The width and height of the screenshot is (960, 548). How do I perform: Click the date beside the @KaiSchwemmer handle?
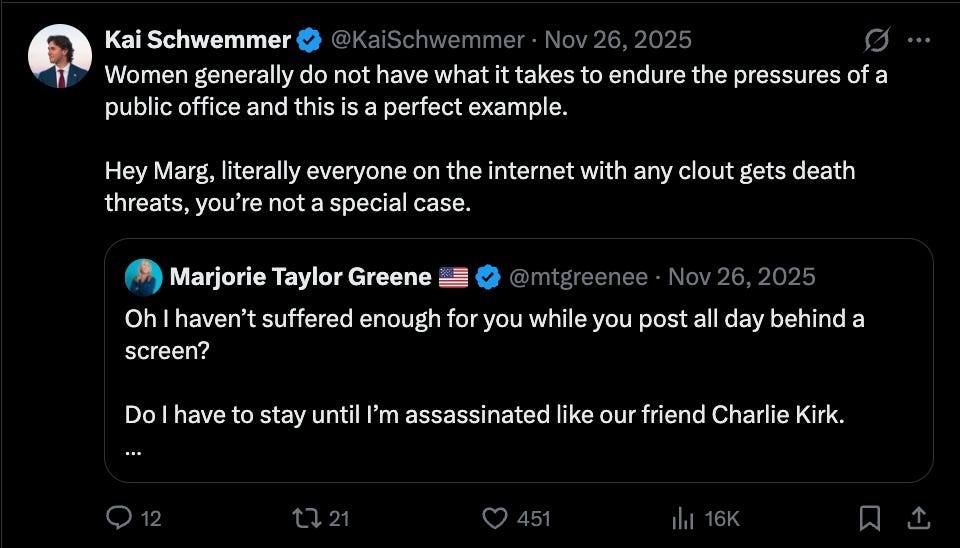(620, 41)
